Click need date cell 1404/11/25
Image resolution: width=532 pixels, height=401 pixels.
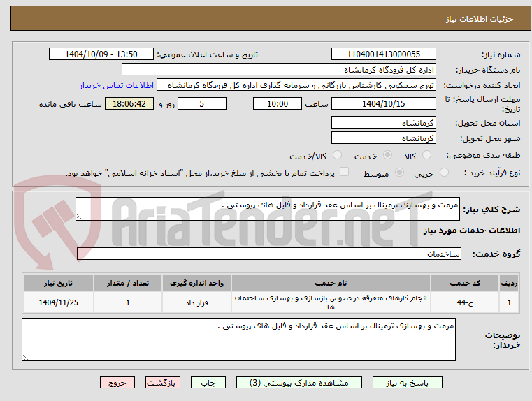[x=58, y=302]
